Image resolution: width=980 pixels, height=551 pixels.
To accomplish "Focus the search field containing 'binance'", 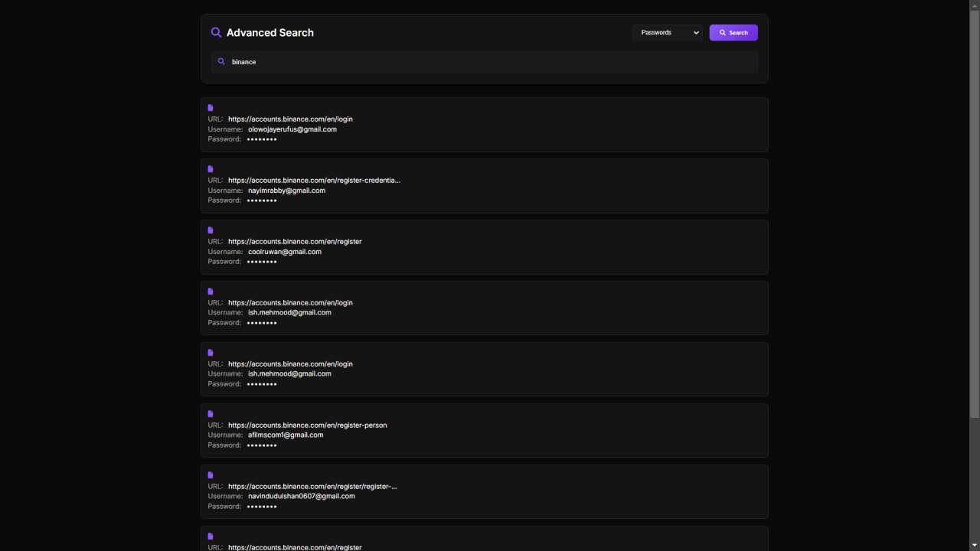I will click(485, 62).
